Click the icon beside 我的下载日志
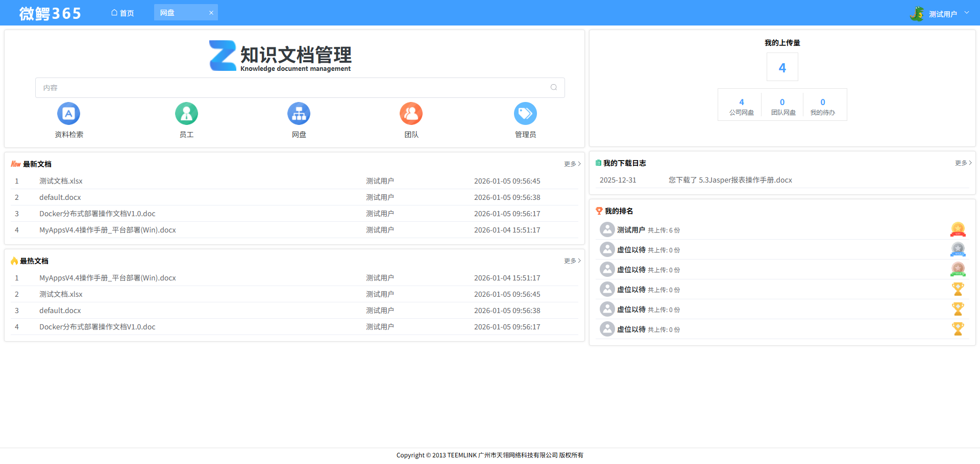Viewport: 980px width, 464px height. point(598,163)
